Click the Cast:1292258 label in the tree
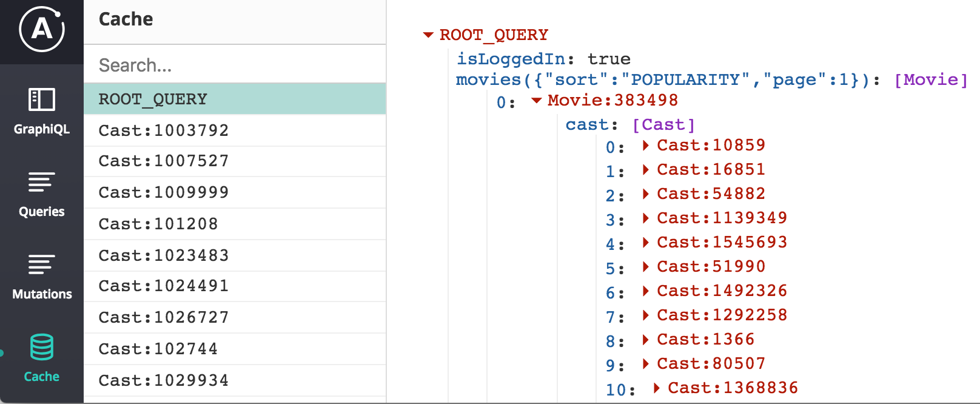Viewport: 980px width, 404px height. 722,315
